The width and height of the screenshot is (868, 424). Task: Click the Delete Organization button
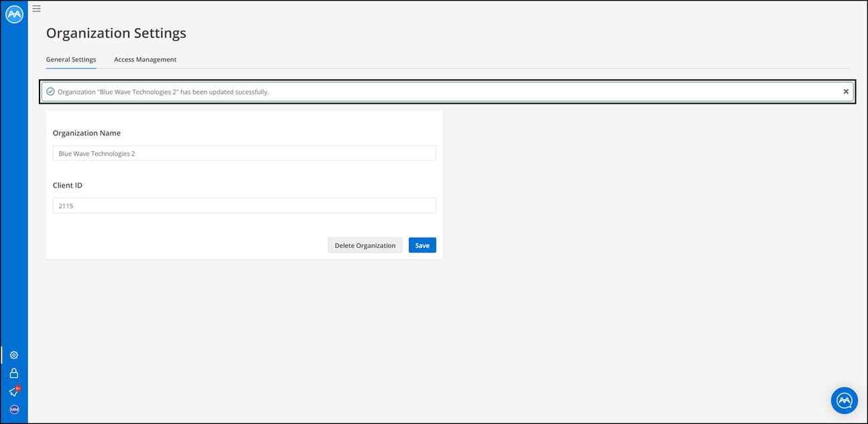pyautogui.click(x=365, y=245)
